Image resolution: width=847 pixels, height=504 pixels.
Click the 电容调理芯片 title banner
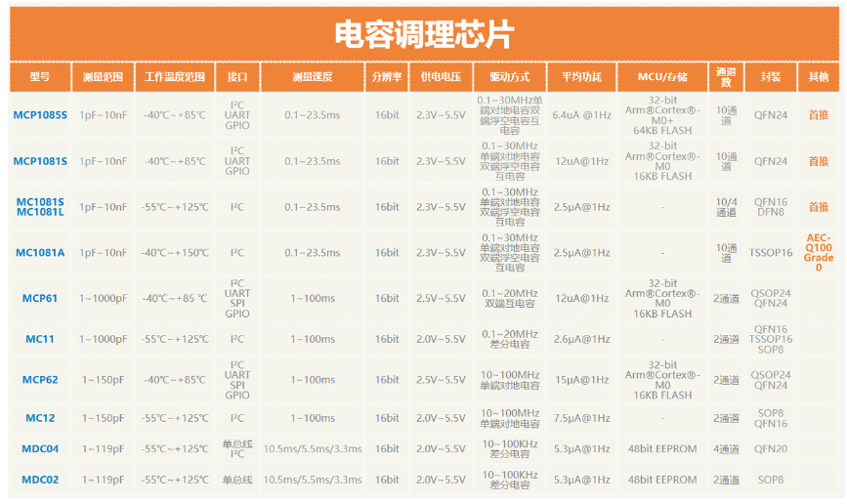point(424,34)
